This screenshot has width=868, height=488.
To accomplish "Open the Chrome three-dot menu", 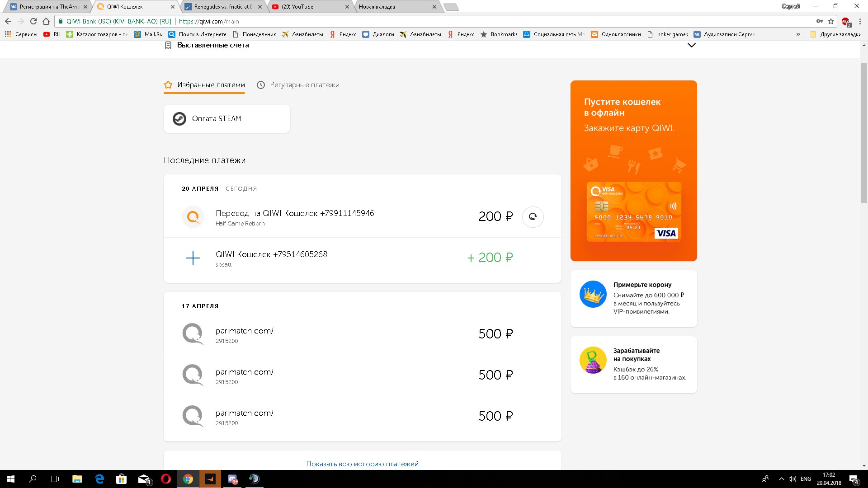I will 860,21.
